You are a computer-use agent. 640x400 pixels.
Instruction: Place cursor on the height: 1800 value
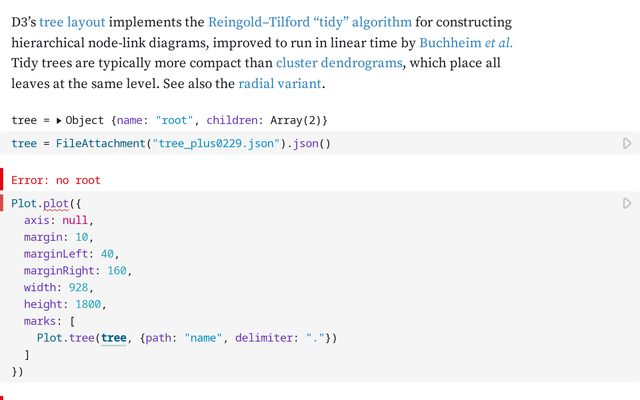[x=88, y=304]
